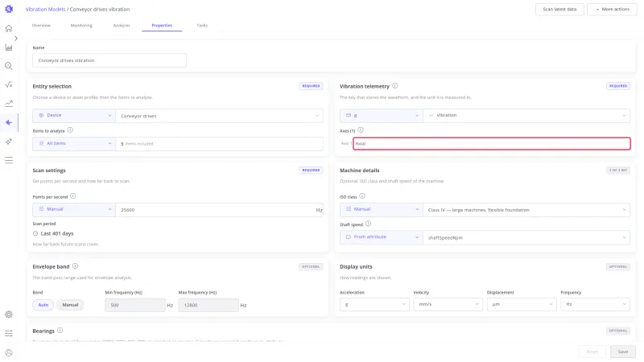
Task: Open the Acceleration unit dropdown
Action: coord(374,305)
